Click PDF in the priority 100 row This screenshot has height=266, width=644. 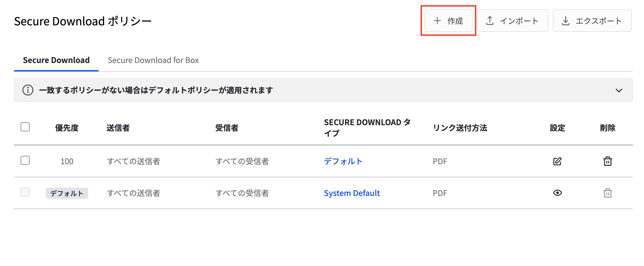point(440,161)
